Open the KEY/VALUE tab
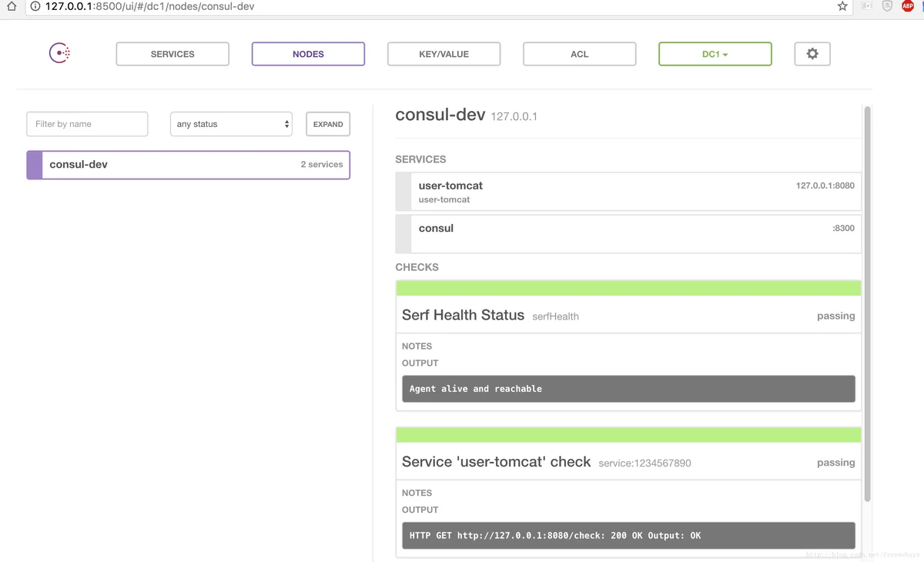 [444, 54]
